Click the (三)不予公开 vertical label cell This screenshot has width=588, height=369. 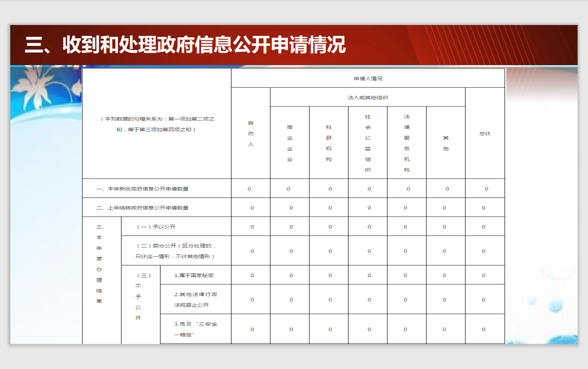click(x=140, y=296)
